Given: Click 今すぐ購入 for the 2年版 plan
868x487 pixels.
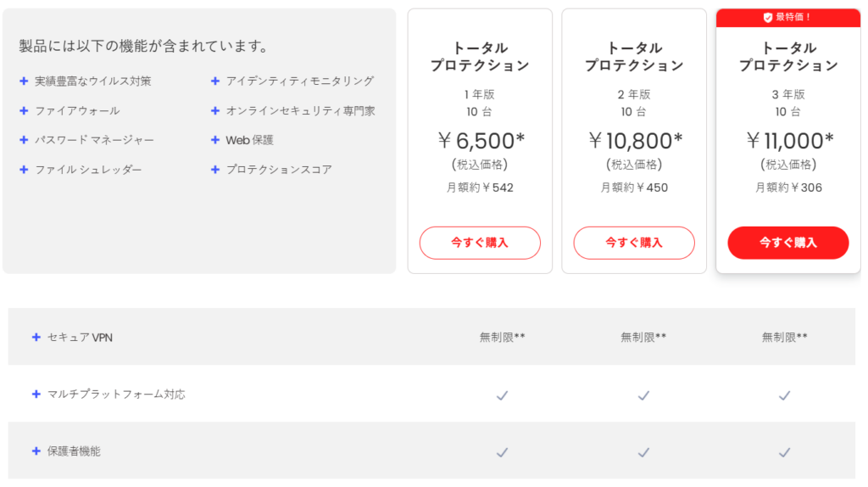Looking at the screenshot, I should point(634,243).
